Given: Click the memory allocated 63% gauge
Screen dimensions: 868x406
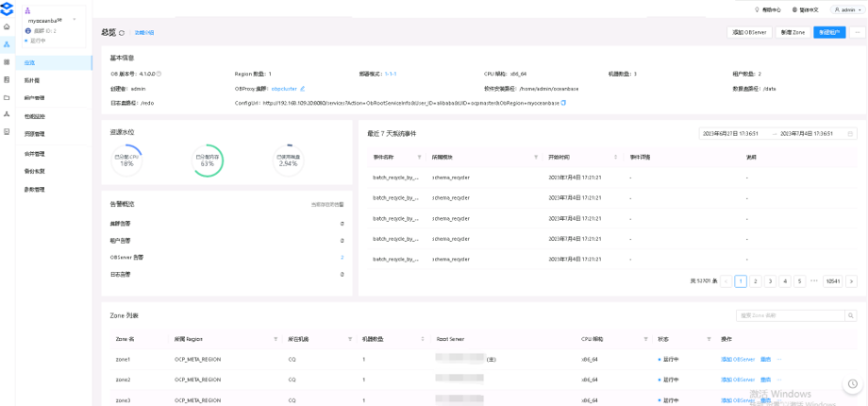Looking at the screenshot, I should pos(208,161).
